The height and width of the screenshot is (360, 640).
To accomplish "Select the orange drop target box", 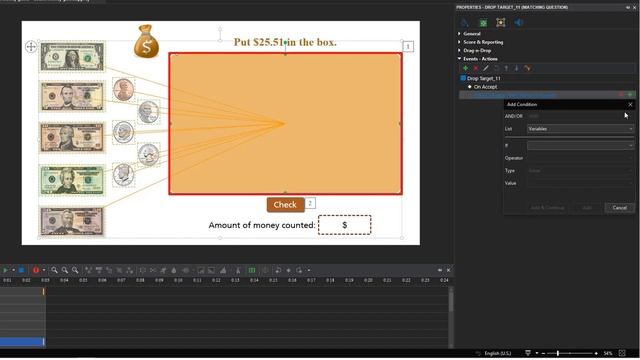I will pos(285,124).
